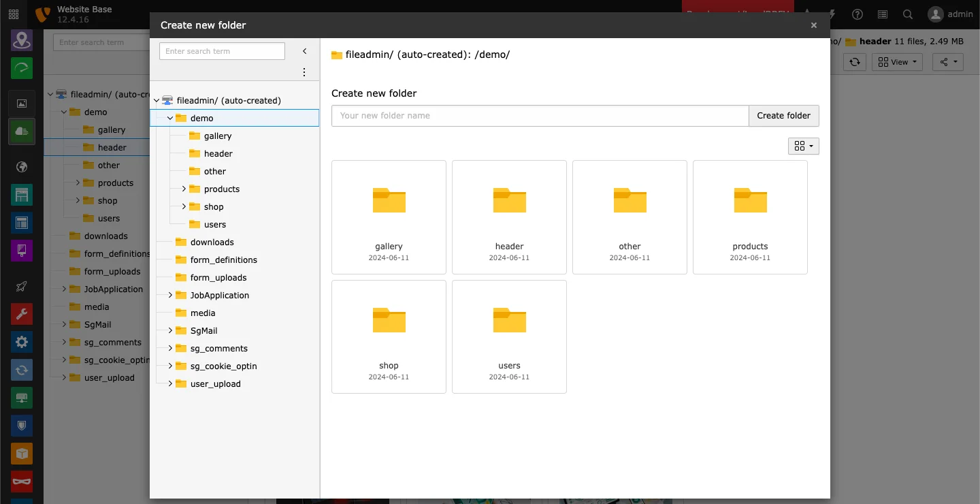
Task: Open the tree options kebab menu
Action: [x=304, y=72]
